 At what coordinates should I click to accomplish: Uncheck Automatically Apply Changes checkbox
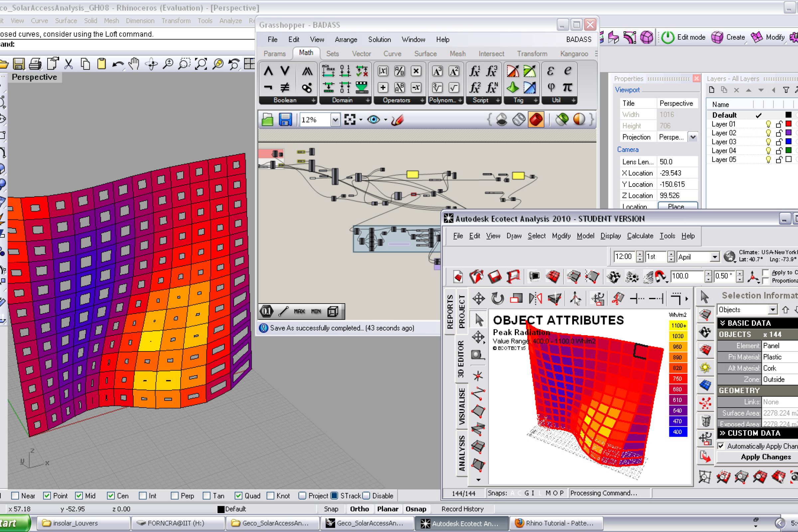pos(721,446)
